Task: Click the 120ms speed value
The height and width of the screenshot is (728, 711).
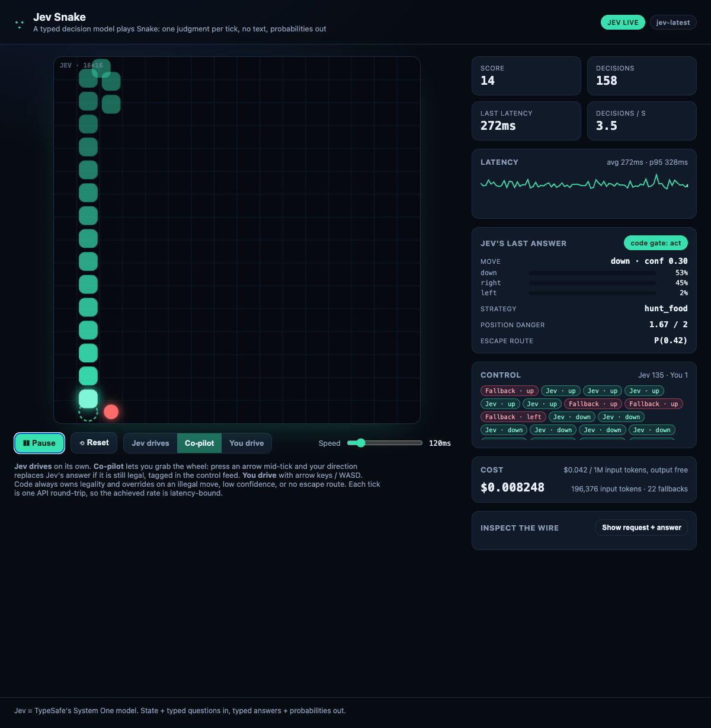Action: tap(440, 443)
